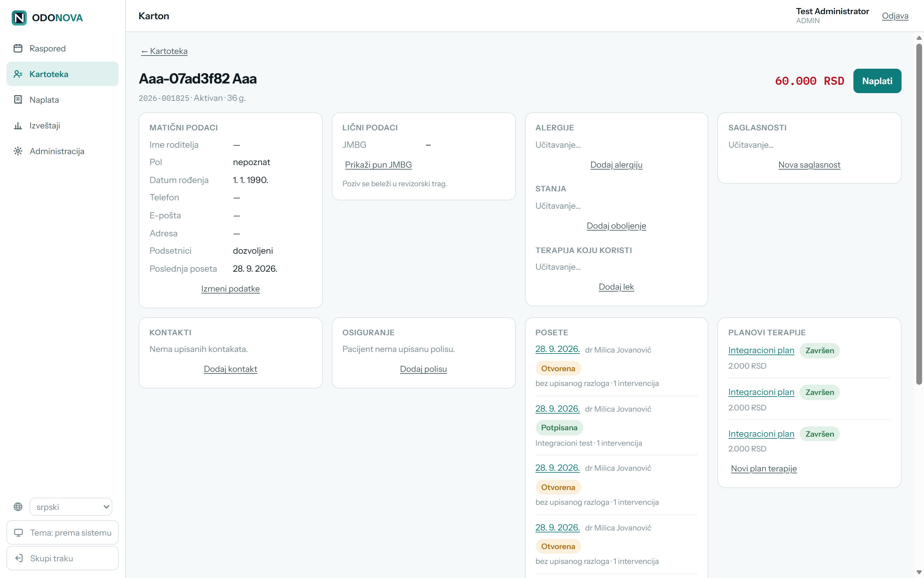924x578 pixels.
Task: Click the Naplati button
Action: point(877,81)
